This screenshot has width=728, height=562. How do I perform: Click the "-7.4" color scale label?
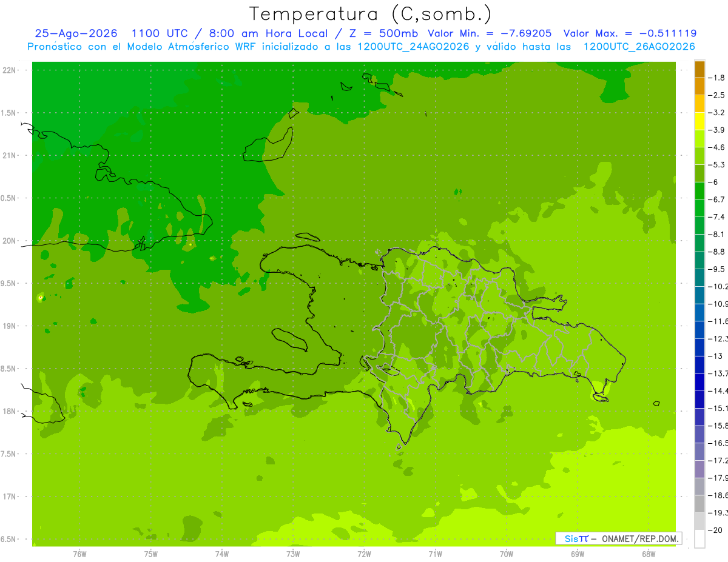pyautogui.click(x=718, y=216)
